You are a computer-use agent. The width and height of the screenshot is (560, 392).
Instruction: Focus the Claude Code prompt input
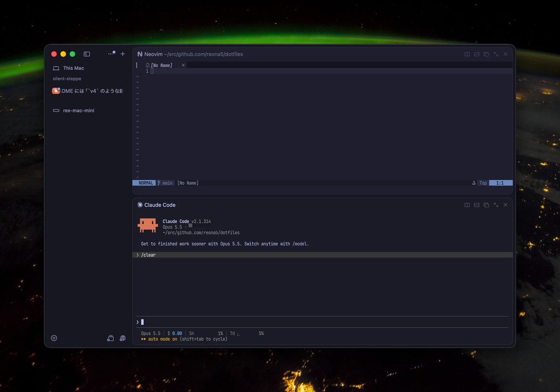[322, 322]
